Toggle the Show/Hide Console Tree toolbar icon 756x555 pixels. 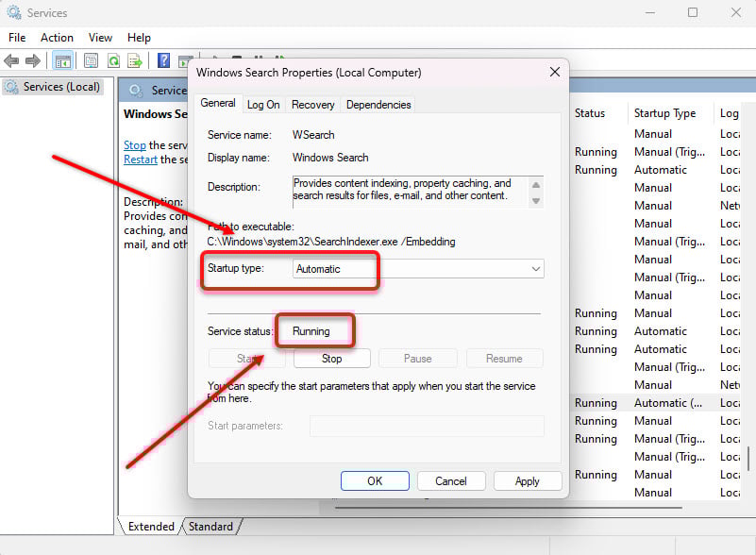click(63, 60)
